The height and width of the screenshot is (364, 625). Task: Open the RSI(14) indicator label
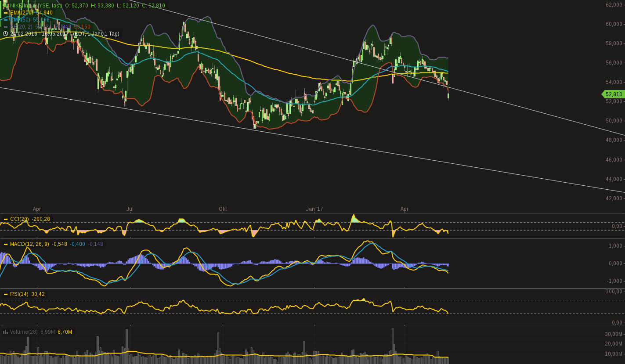pos(19,294)
